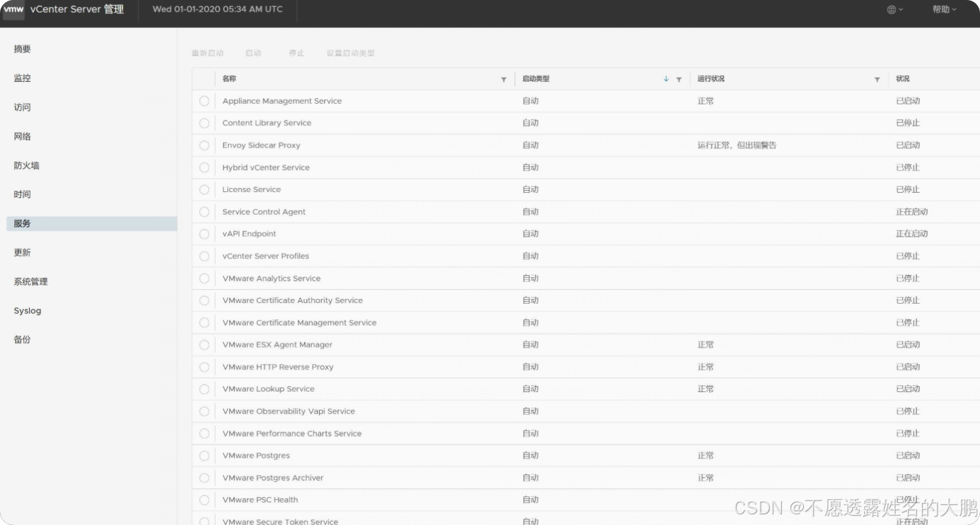Filter the 运行状况 column
980x525 pixels.
pyautogui.click(x=877, y=79)
